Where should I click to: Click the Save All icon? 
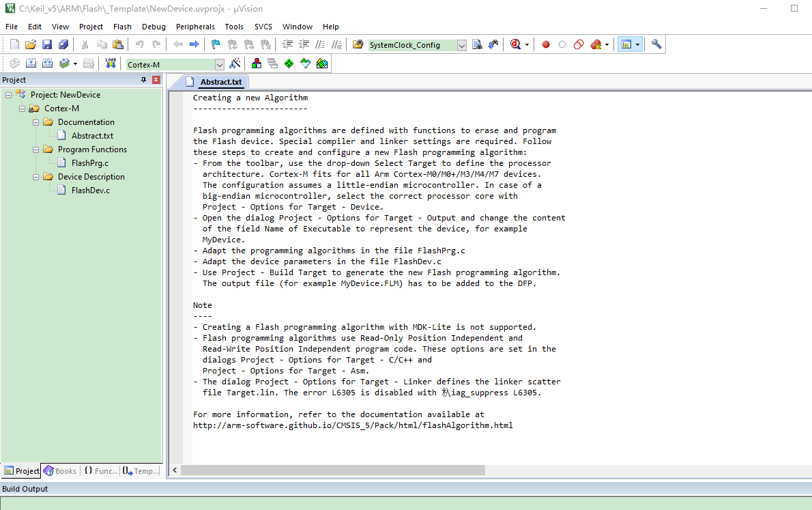63,44
